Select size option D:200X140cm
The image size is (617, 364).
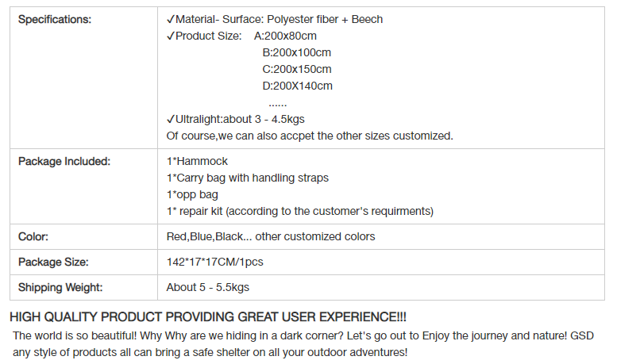(298, 86)
